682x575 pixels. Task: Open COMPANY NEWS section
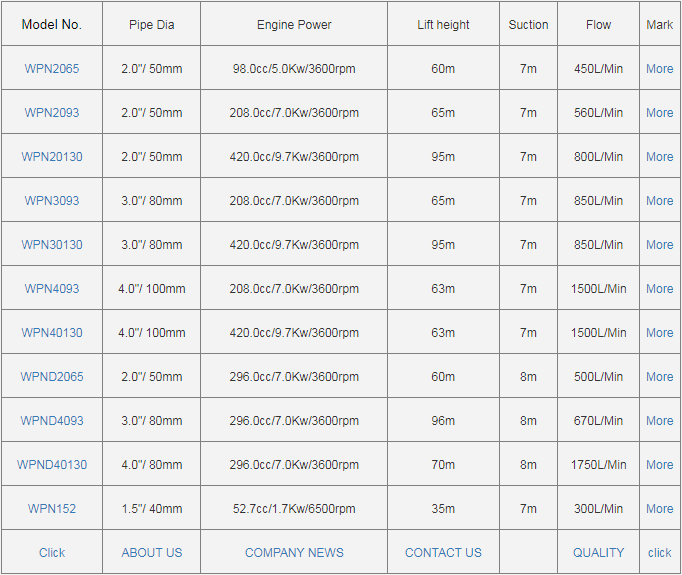[294, 553]
